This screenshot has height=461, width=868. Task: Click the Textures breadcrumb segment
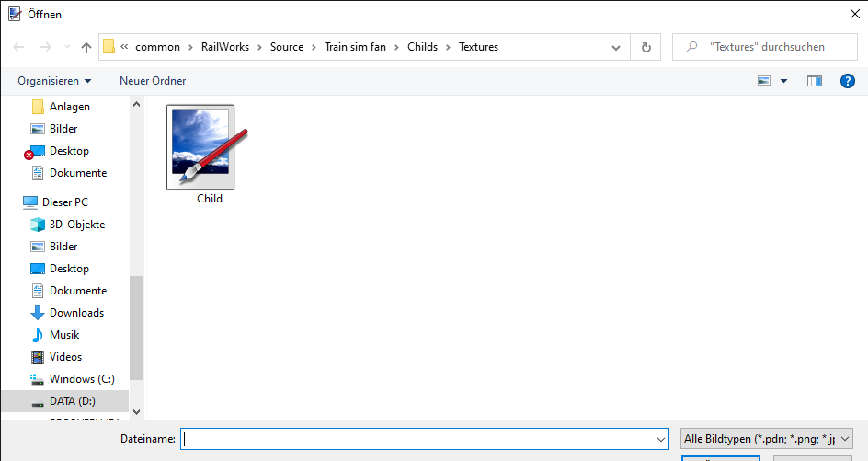coord(478,47)
